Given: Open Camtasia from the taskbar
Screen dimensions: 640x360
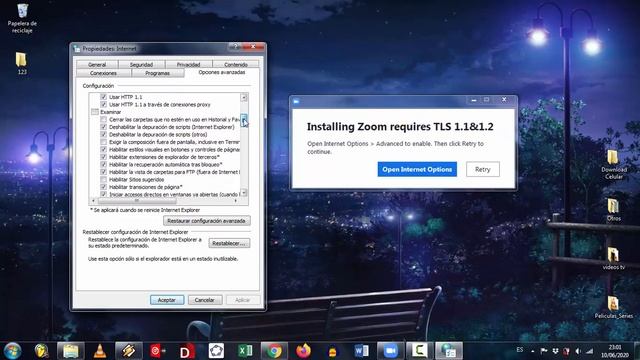Looking at the screenshot, I should [x=419, y=351].
